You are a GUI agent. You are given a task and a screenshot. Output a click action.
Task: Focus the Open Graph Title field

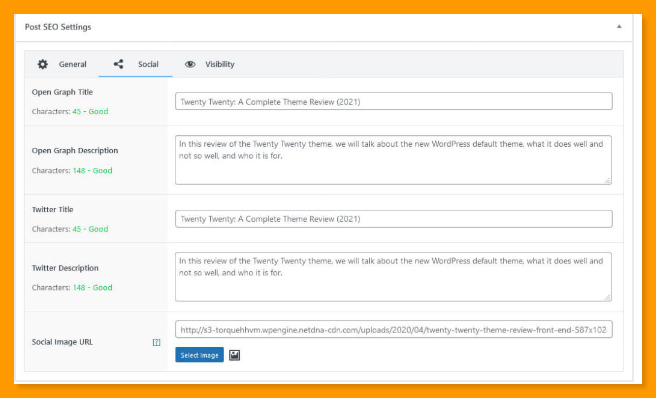(394, 101)
